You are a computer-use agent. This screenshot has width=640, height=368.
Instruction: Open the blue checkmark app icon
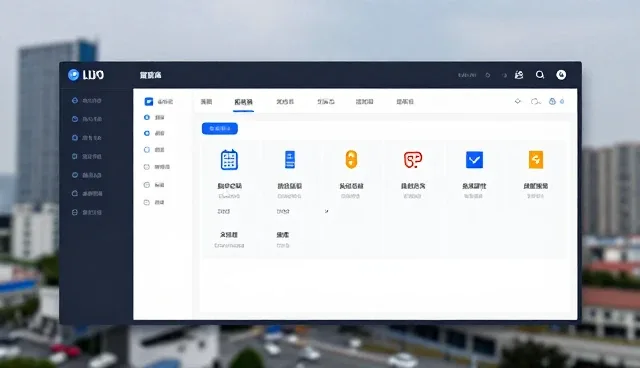pyautogui.click(x=474, y=160)
